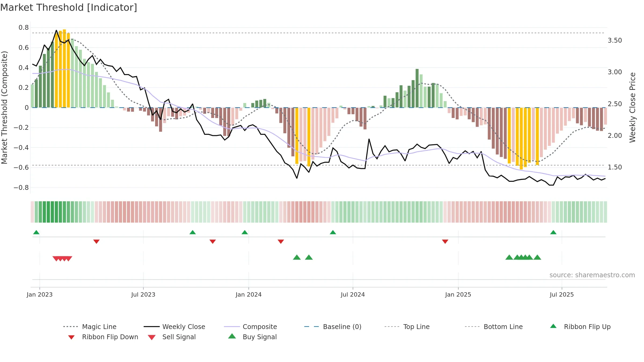
Task: Click the Jan 2024 x-axis label
Action: click(x=248, y=294)
